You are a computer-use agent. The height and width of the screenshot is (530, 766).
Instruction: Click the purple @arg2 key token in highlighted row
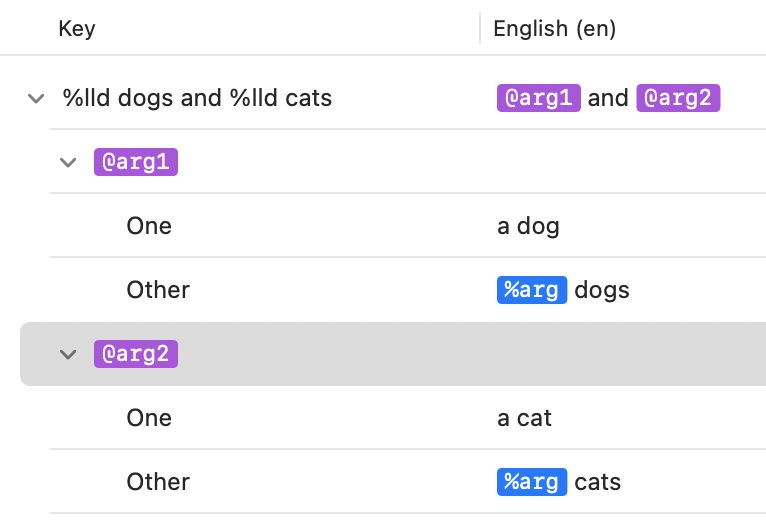tap(136, 354)
